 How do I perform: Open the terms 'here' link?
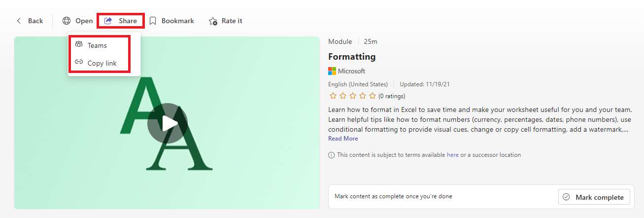pos(453,155)
